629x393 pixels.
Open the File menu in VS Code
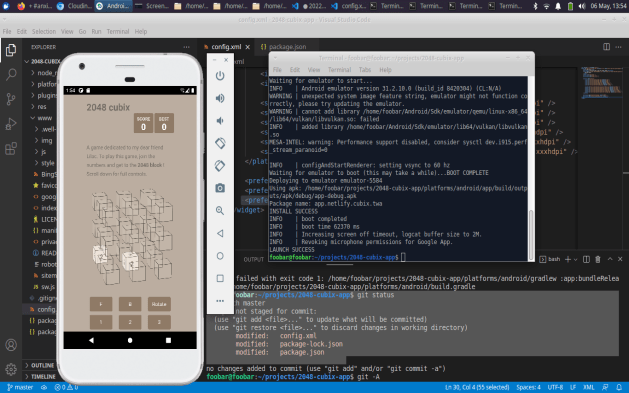[7, 31]
